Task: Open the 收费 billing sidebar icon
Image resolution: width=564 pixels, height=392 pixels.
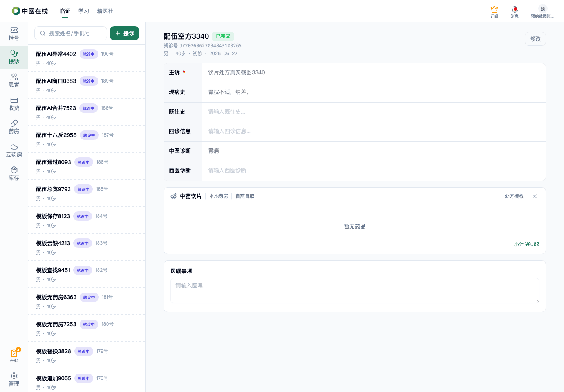Action: (x=14, y=104)
